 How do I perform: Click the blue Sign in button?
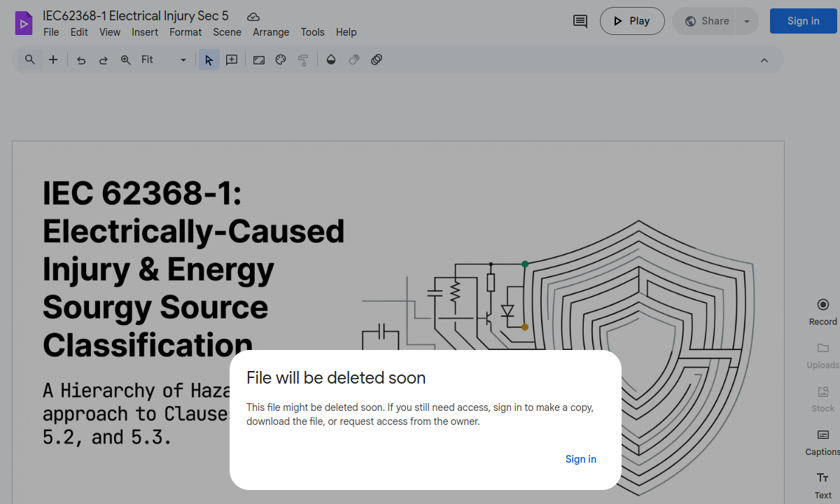803,21
